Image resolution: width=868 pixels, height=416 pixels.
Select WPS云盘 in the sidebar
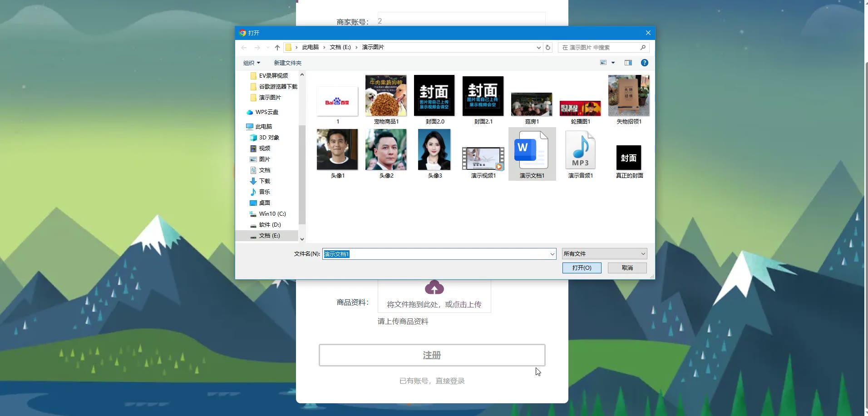point(266,112)
